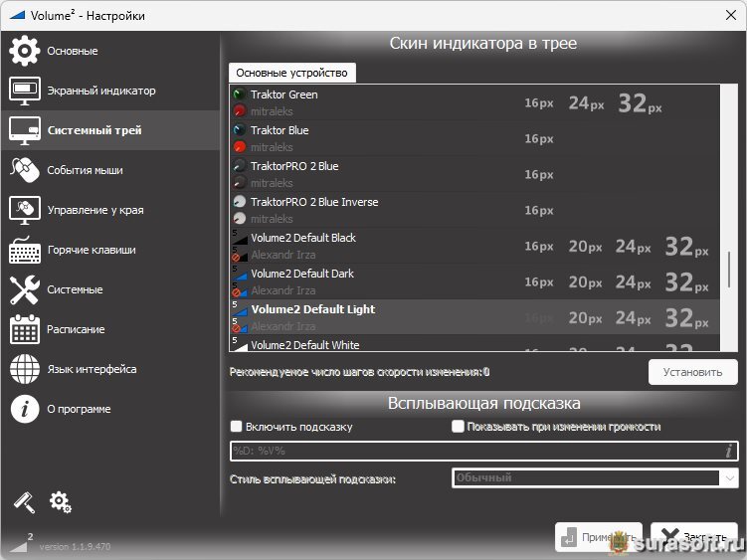
Task: Open Экранный индикатор settings page
Action: [99, 91]
